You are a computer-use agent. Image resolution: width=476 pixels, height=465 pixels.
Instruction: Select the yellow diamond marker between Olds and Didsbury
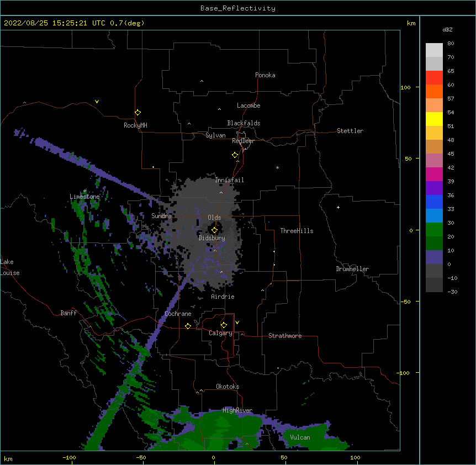point(214,230)
